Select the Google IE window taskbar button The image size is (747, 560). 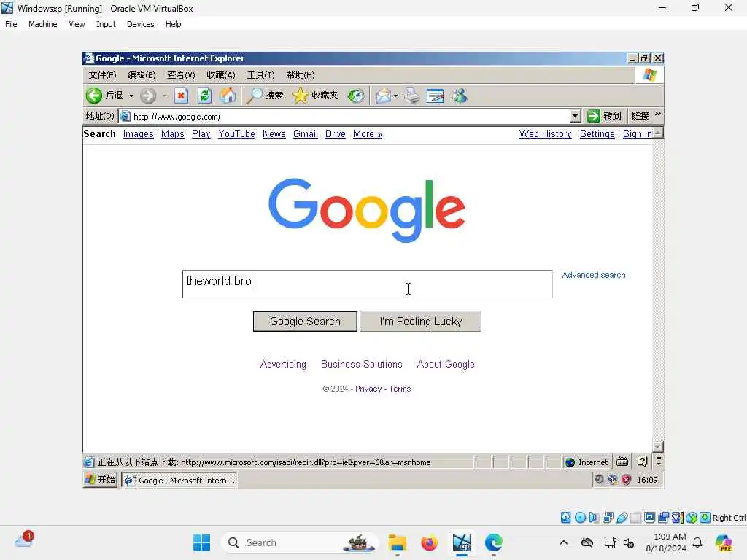(x=179, y=480)
